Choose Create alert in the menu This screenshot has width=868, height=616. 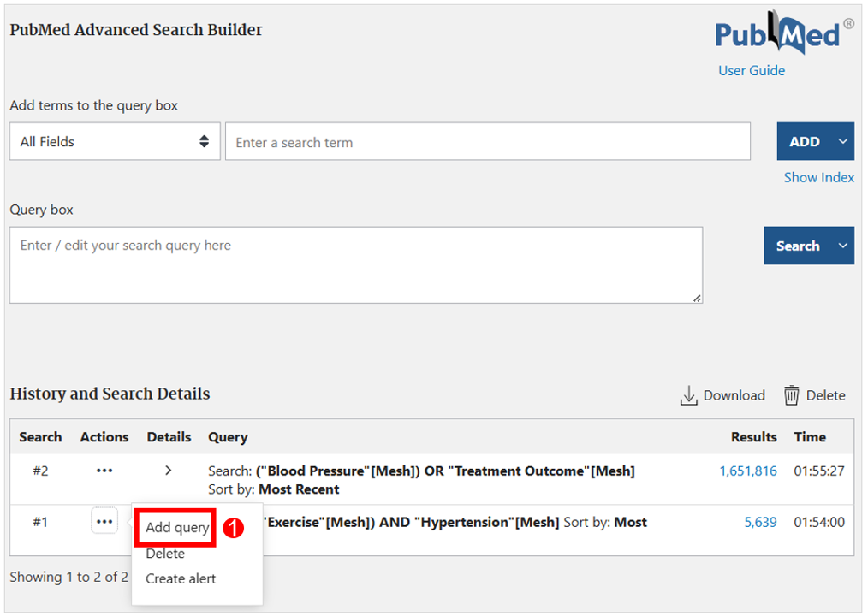pyautogui.click(x=181, y=579)
